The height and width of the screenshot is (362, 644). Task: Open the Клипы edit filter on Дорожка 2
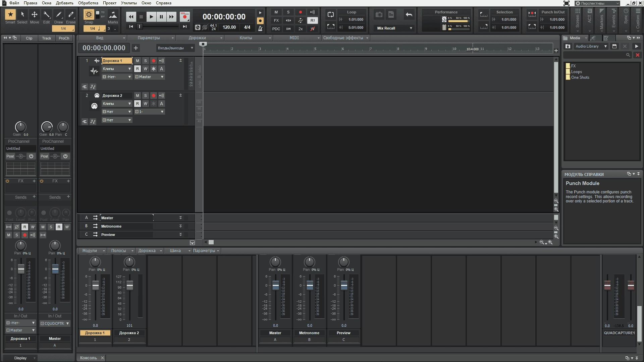pyautogui.click(x=117, y=104)
